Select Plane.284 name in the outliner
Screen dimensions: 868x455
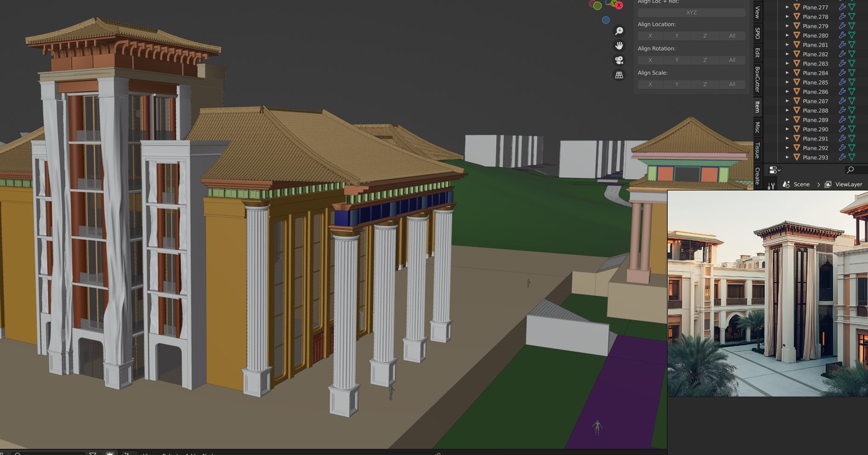[x=816, y=73]
